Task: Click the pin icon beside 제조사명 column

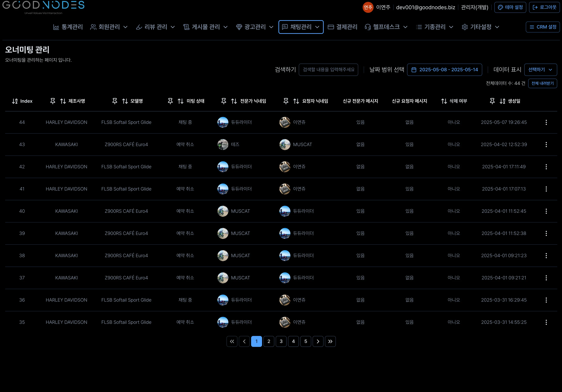Action: pos(53,101)
